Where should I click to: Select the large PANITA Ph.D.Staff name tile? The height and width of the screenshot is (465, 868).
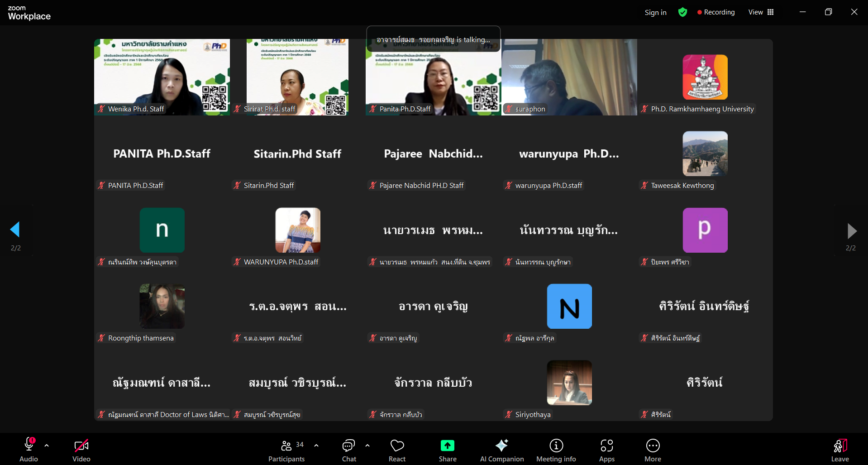162,153
